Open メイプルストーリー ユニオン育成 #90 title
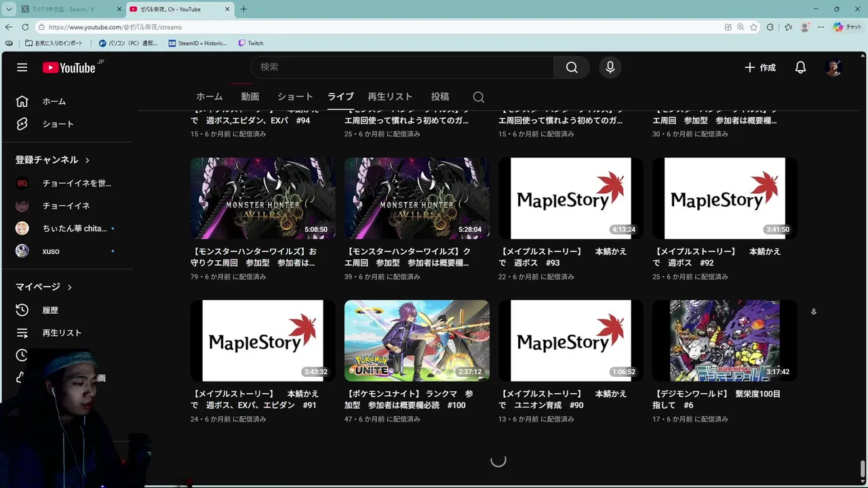The height and width of the screenshot is (488, 868). pos(563,399)
